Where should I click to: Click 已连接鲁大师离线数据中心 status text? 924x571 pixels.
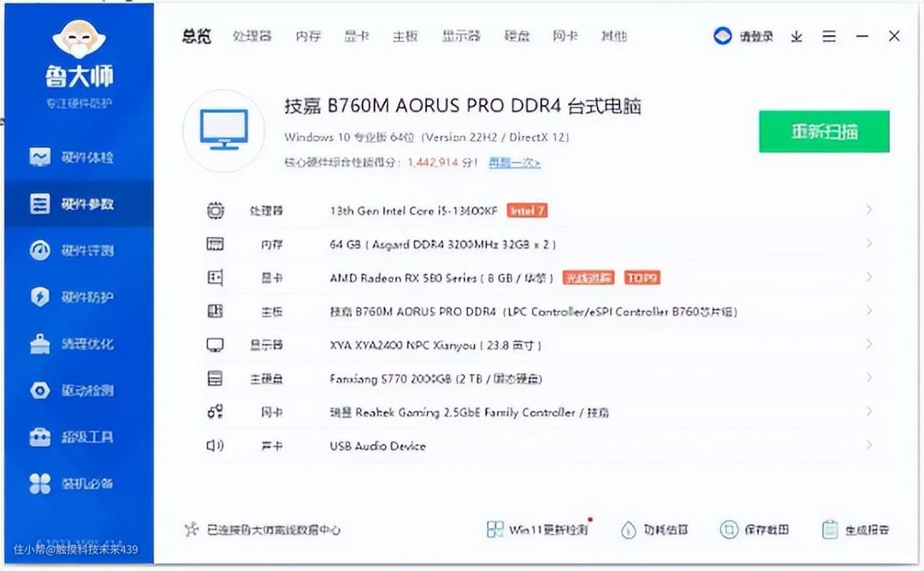click(274, 530)
